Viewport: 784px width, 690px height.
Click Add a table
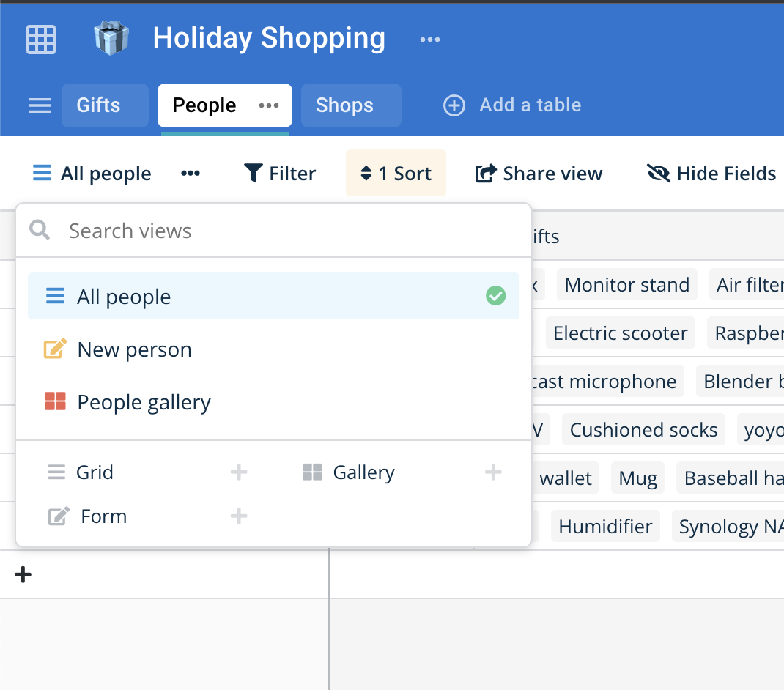[x=512, y=105]
